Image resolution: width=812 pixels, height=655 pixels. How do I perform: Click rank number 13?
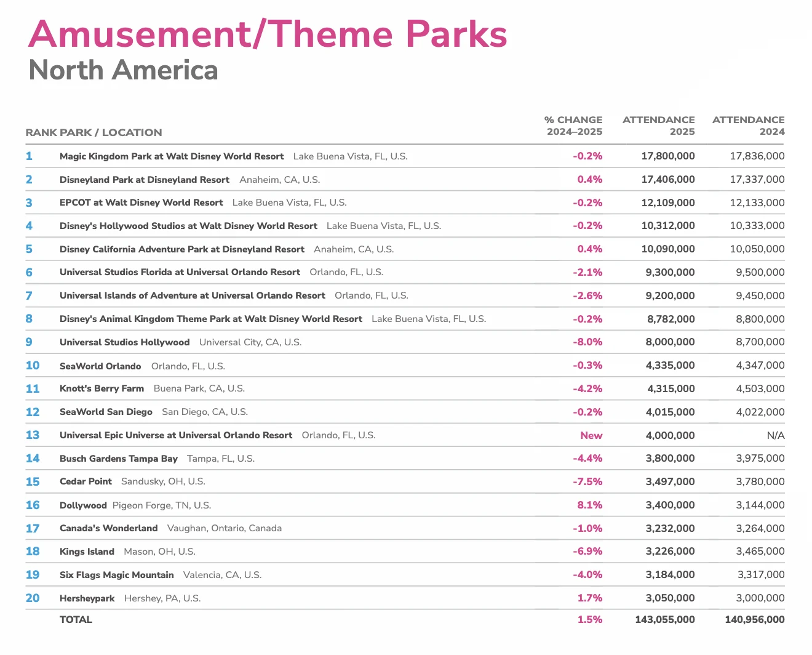tap(33, 435)
